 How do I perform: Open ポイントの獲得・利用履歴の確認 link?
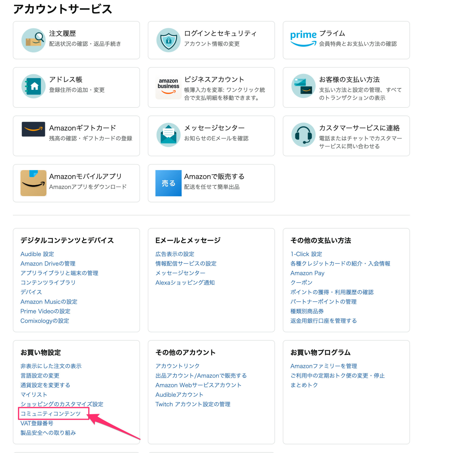coord(332,292)
